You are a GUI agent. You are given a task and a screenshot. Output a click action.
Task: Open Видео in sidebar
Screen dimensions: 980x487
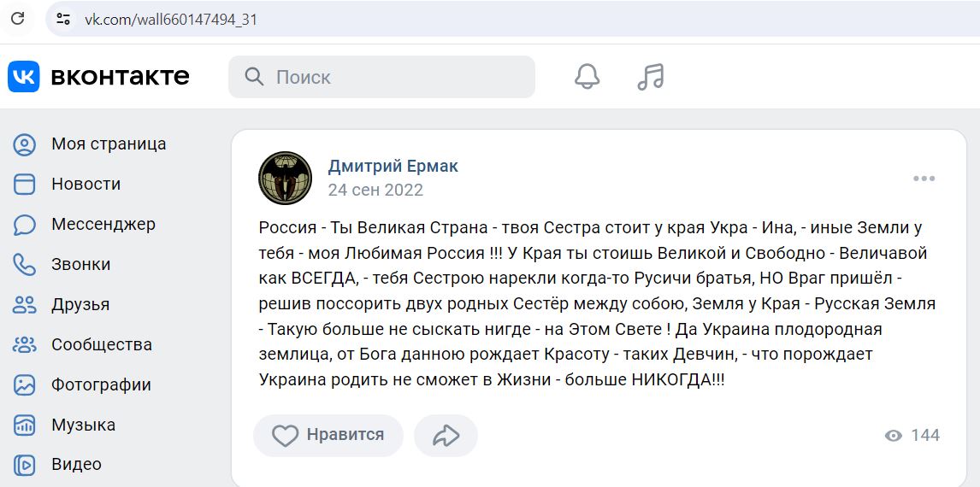[x=57, y=465]
